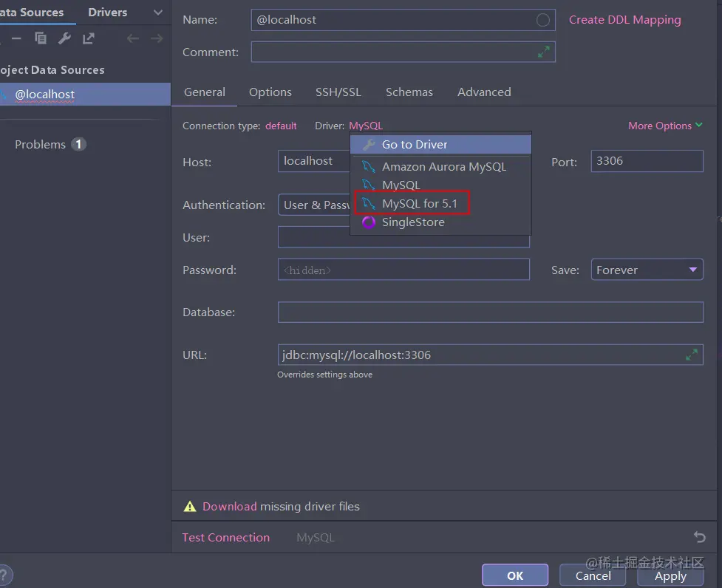Click the revert changes undo icon

click(699, 537)
